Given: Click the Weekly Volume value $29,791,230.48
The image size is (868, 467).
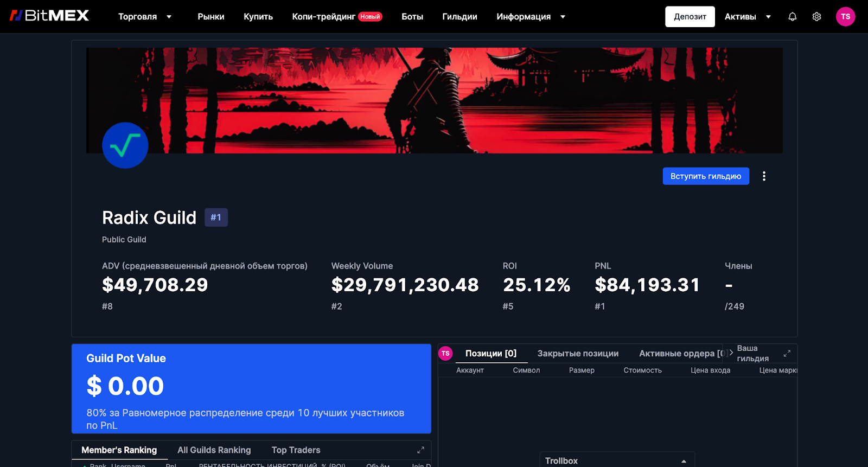Looking at the screenshot, I should point(405,285).
